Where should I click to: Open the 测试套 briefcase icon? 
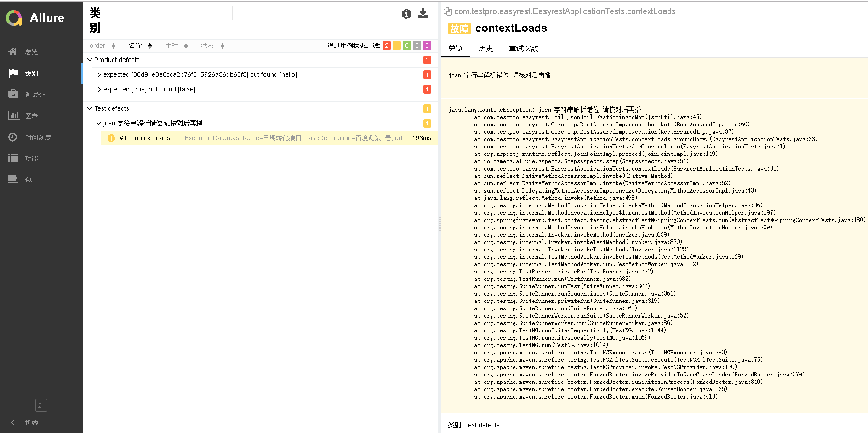click(x=13, y=94)
